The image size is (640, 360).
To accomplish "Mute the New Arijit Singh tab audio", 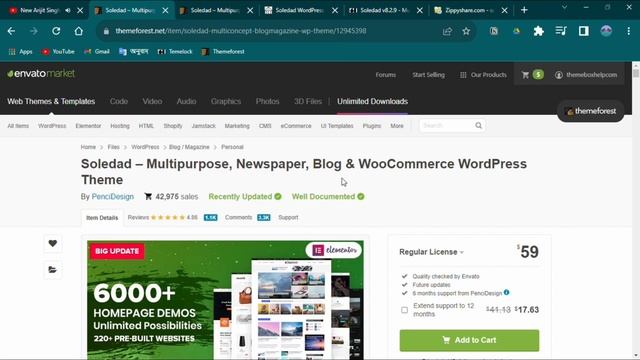I will coord(68,10).
